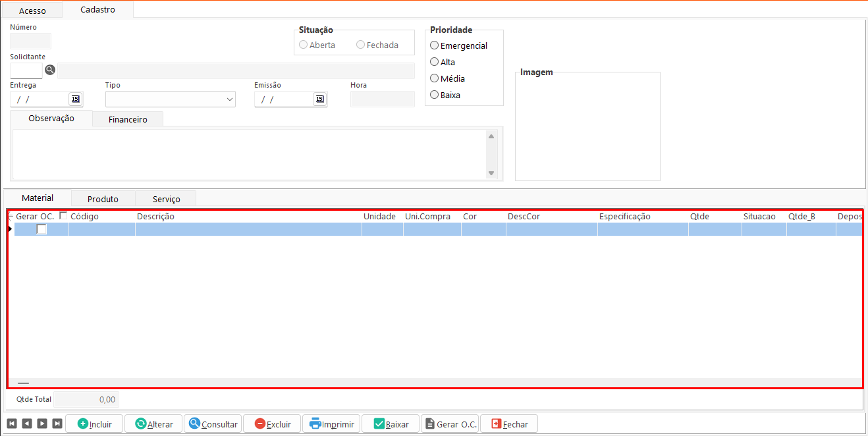Open the Emissão date calendar picker
The height and width of the screenshot is (436, 868).
coord(319,99)
